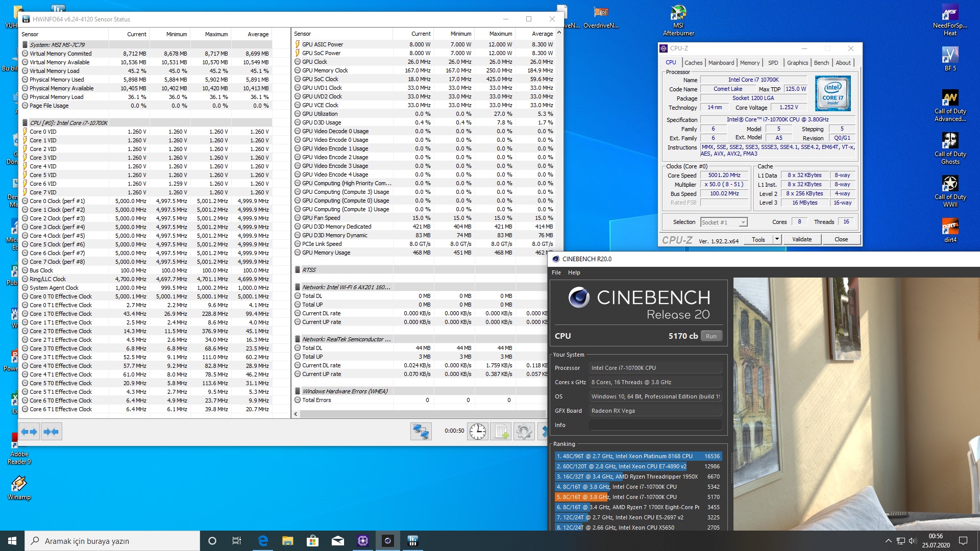Open CPU-Z Tools dropdown arrow

[x=777, y=239]
